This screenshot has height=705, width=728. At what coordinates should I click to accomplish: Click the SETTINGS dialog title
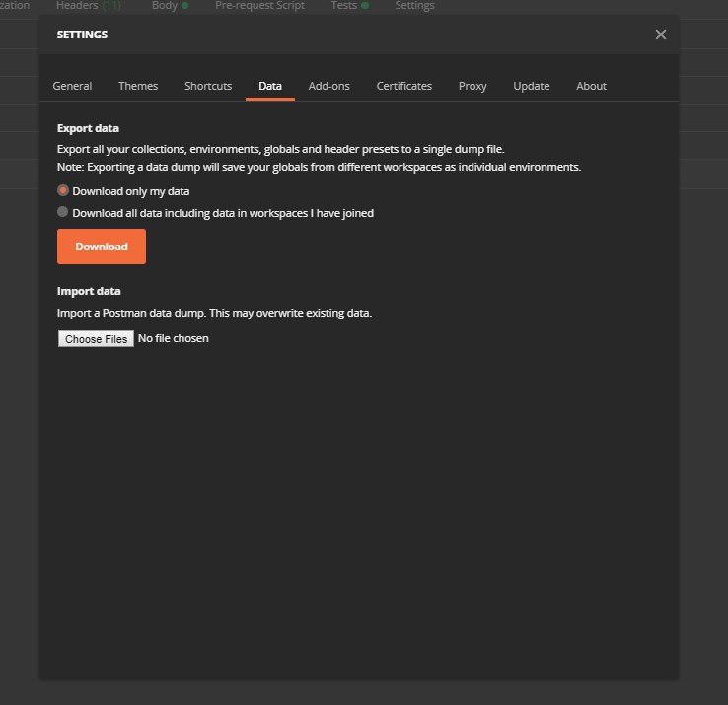(82, 35)
